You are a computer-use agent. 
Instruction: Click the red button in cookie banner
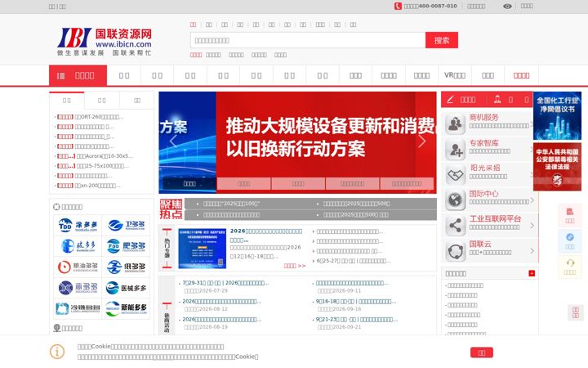point(482,352)
